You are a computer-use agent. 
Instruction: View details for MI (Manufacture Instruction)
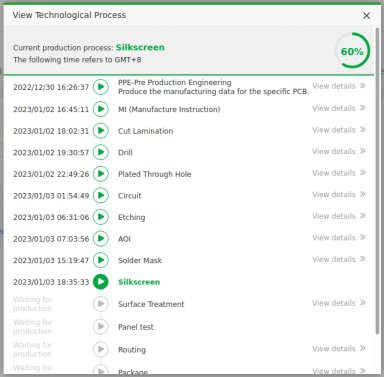[339, 108]
